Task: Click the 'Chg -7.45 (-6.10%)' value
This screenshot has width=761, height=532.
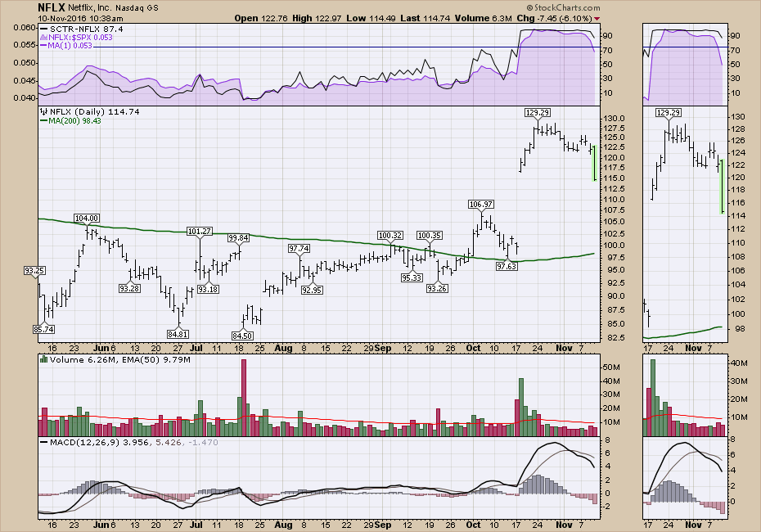Action: (x=554, y=19)
